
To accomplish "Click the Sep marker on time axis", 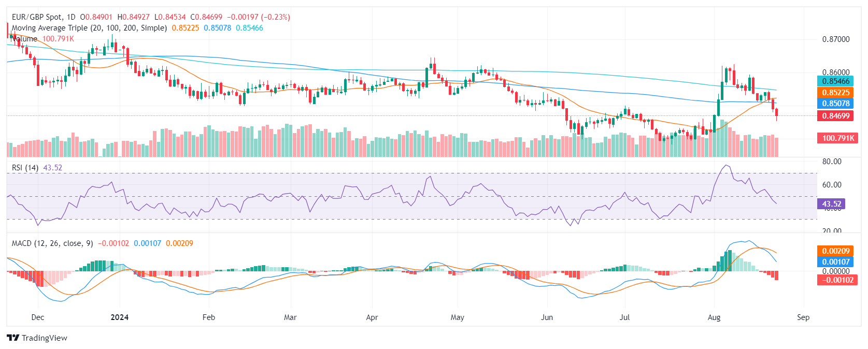I will pos(803,317).
